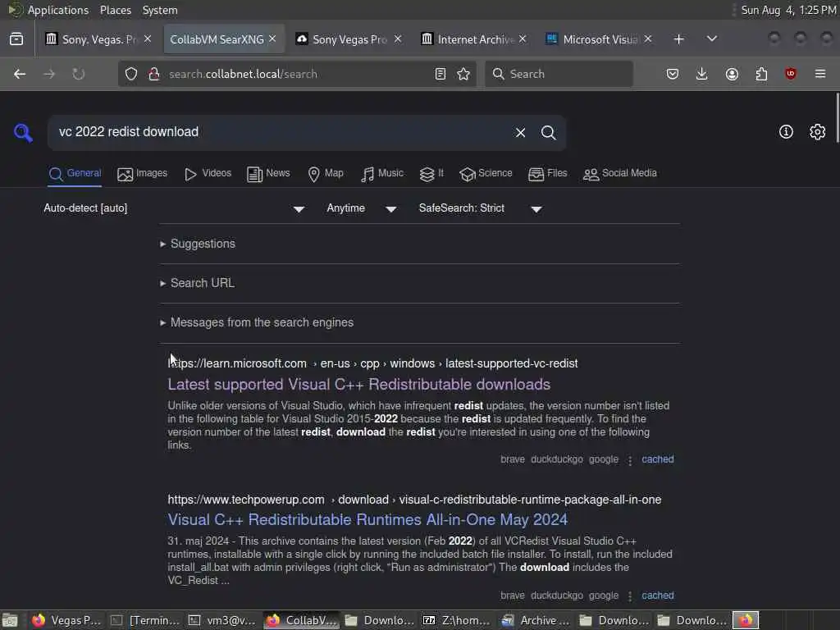This screenshot has height=630, width=840.
Task: Open SearXNG preferences gear
Action: click(x=818, y=132)
